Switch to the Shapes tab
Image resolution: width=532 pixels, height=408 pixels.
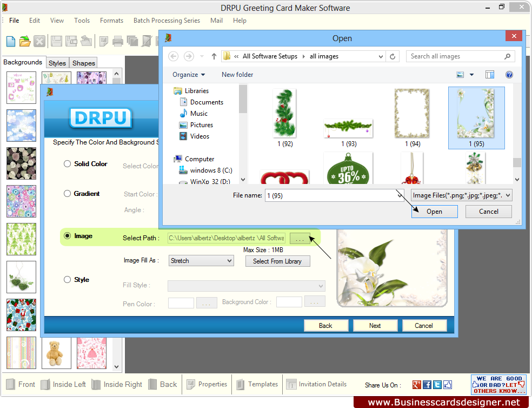coord(83,63)
